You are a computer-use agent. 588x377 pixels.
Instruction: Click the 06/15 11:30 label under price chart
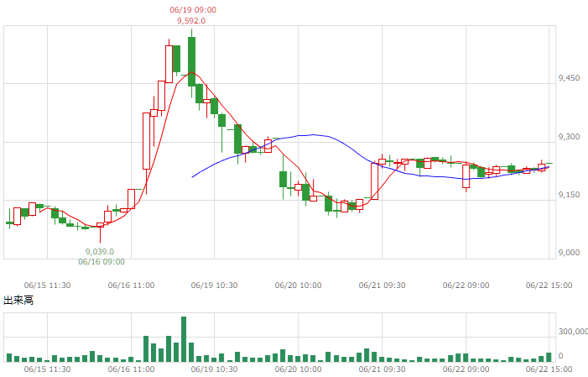[x=47, y=285]
